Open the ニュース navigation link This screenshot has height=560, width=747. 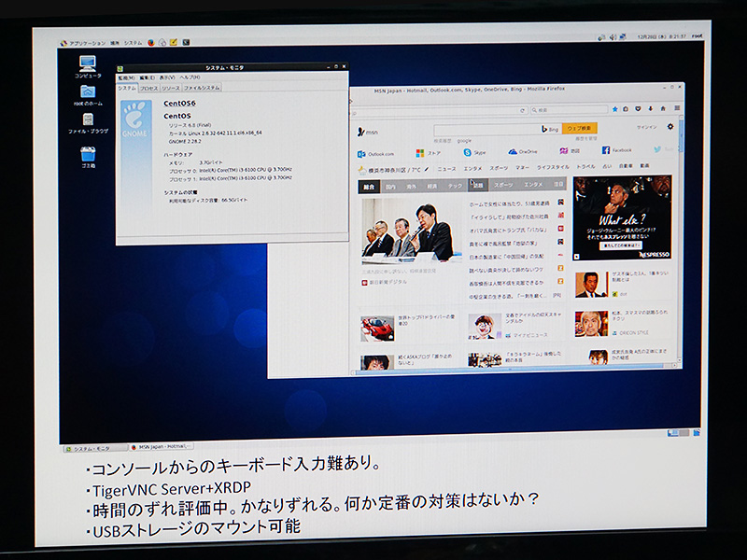[x=446, y=169]
